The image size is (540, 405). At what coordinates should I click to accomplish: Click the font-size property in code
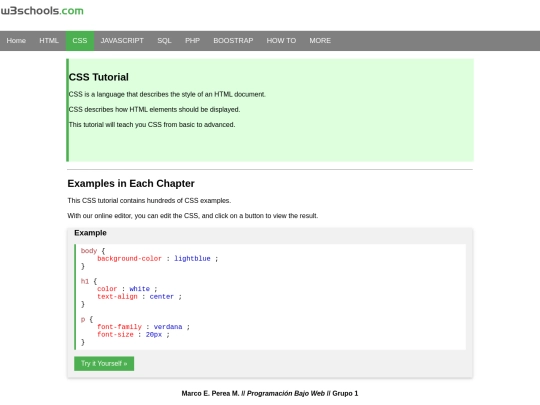pyautogui.click(x=115, y=334)
